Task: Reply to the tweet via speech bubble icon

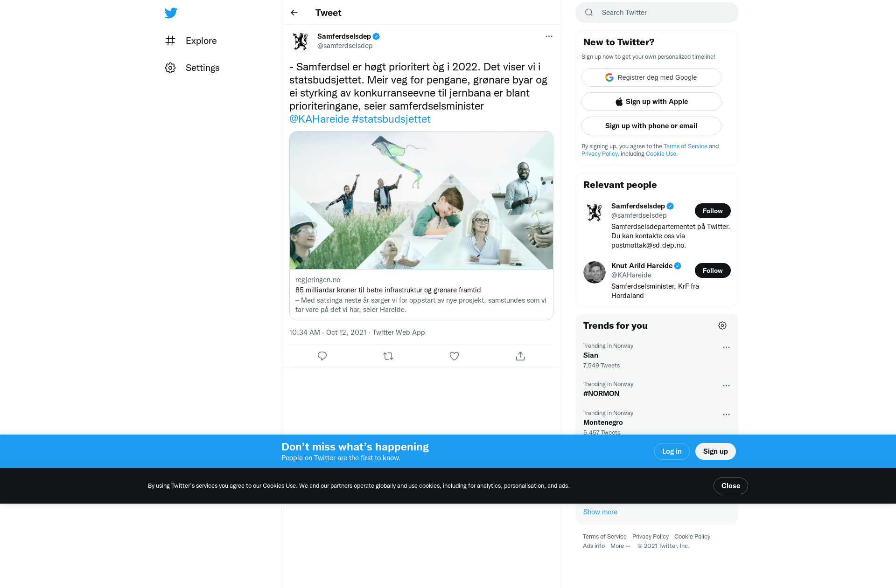Action: pyautogui.click(x=322, y=356)
